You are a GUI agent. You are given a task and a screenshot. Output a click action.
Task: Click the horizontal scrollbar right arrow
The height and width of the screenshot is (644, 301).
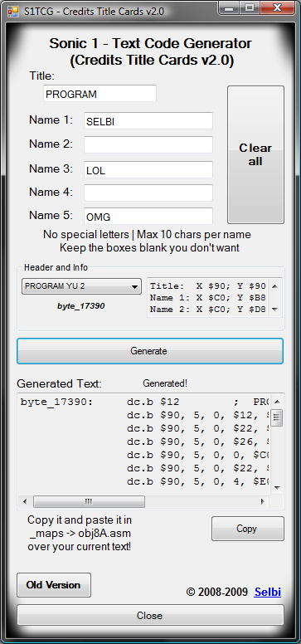click(x=263, y=501)
